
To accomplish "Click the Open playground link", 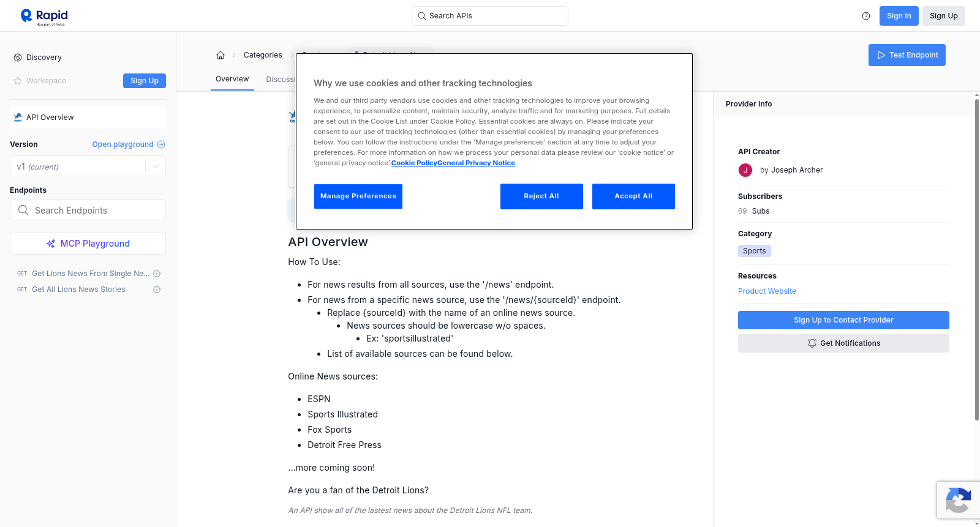I will [x=123, y=144].
